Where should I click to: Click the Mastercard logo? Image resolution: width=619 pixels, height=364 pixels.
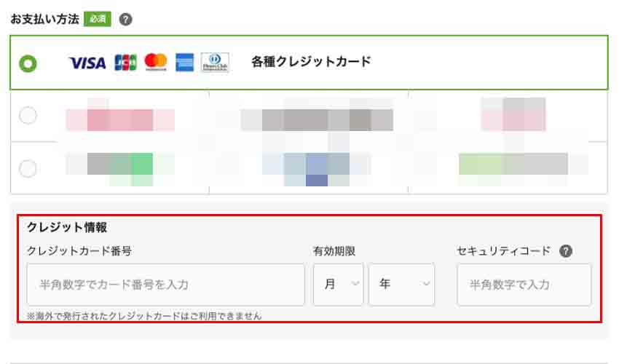click(156, 62)
